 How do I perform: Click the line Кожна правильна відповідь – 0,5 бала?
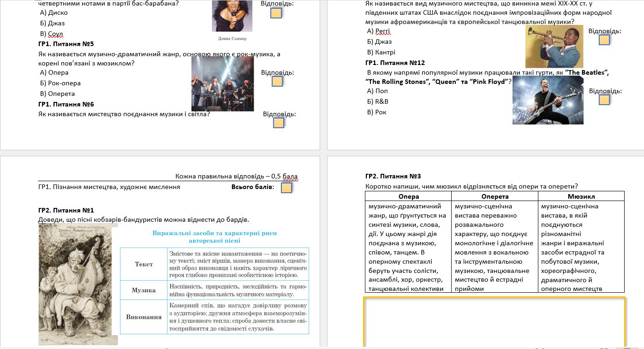point(237,177)
